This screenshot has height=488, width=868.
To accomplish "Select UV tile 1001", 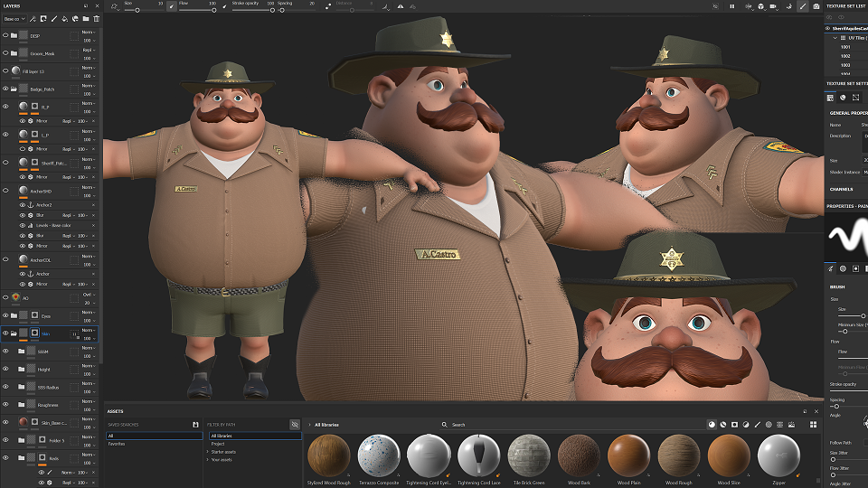I will coord(845,47).
